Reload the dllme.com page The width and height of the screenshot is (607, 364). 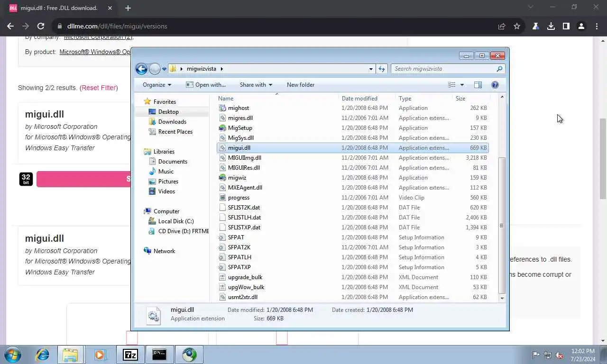point(41,26)
